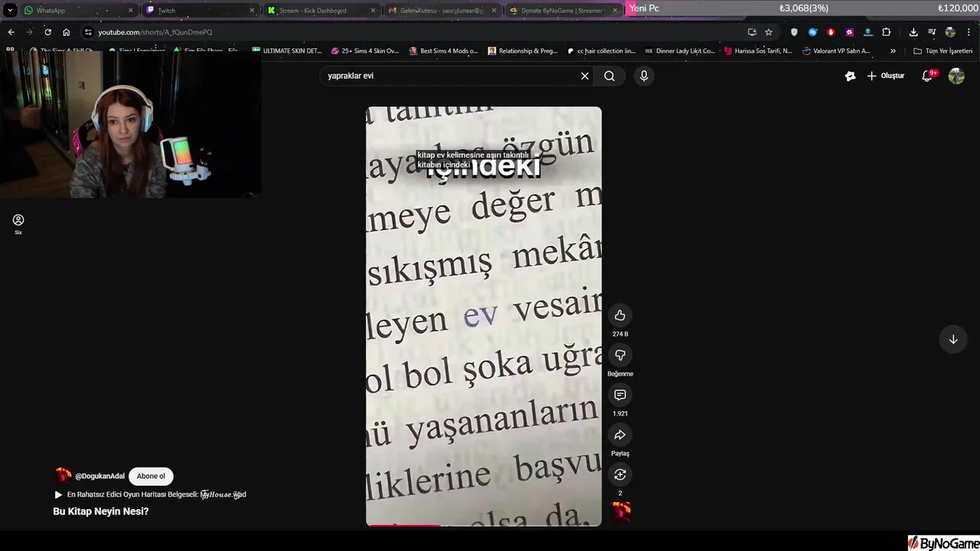Viewport: 980px width, 551px height.
Task: Open the 'cc hair collection lin...' bookmark
Action: [602, 51]
